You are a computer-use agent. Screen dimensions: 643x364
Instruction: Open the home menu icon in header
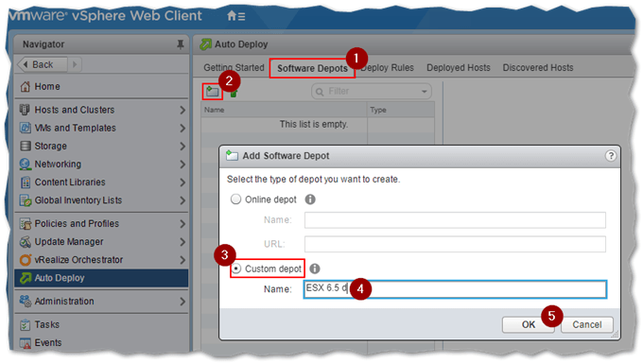pyautogui.click(x=236, y=16)
